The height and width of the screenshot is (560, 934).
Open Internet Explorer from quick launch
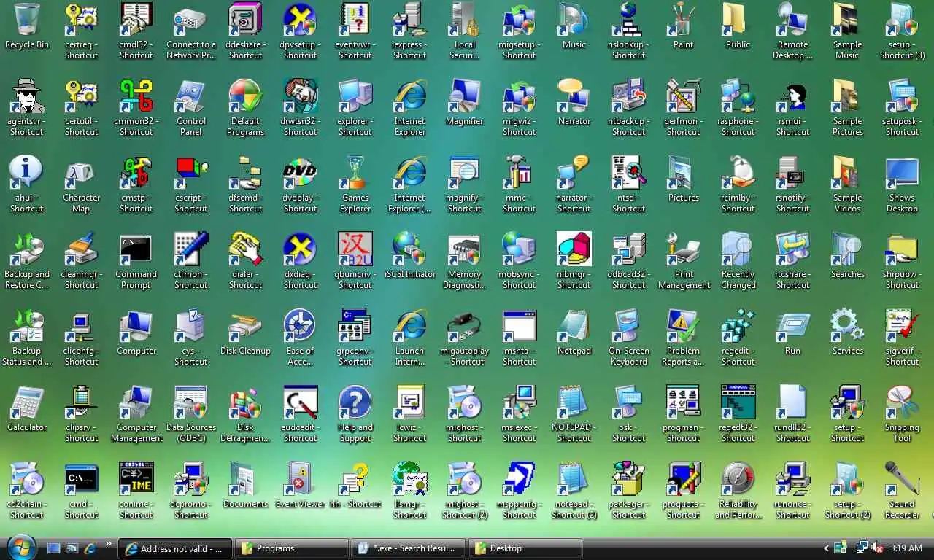90,548
